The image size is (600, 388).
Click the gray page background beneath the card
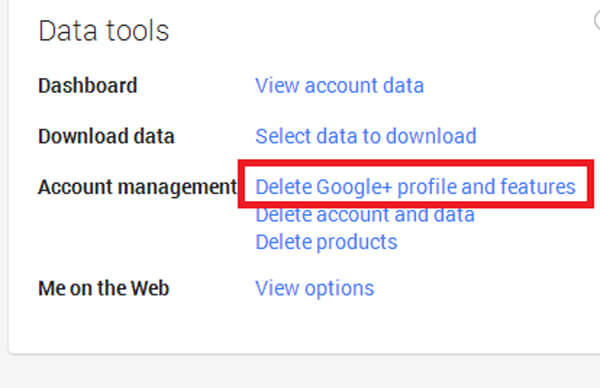(x=300, y=372)
